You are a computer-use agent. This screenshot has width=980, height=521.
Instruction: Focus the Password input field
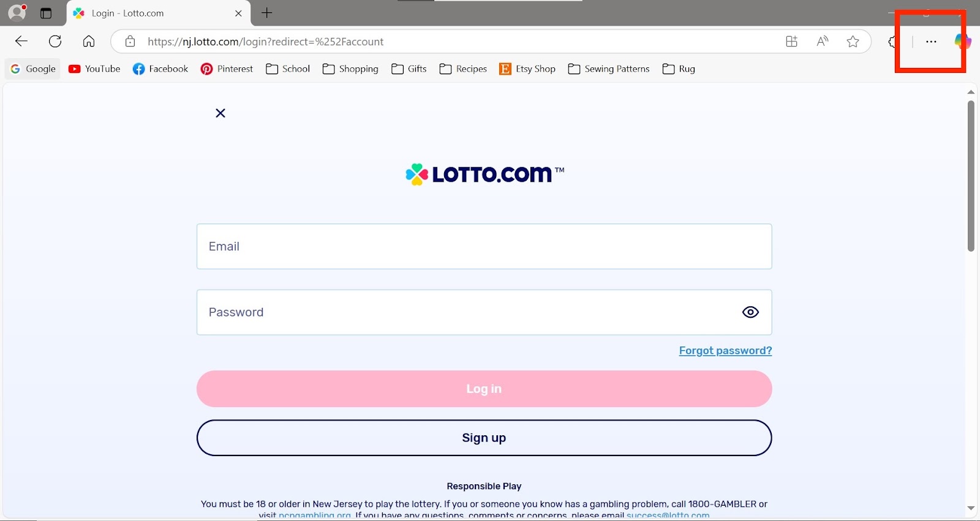pos(484,312)
